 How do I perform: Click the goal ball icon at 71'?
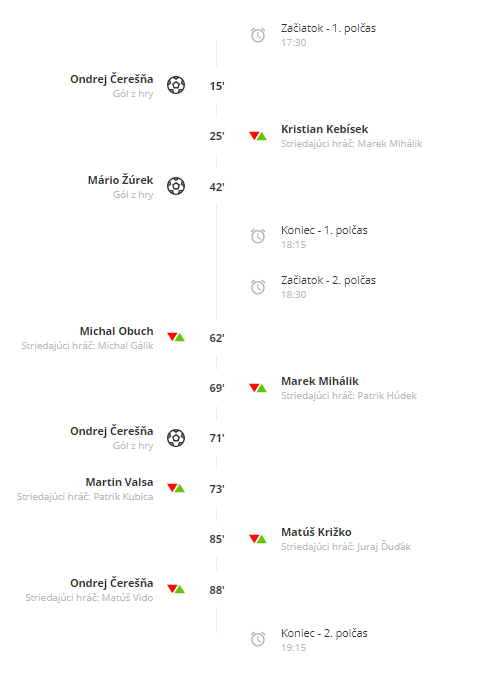[176, 438]
